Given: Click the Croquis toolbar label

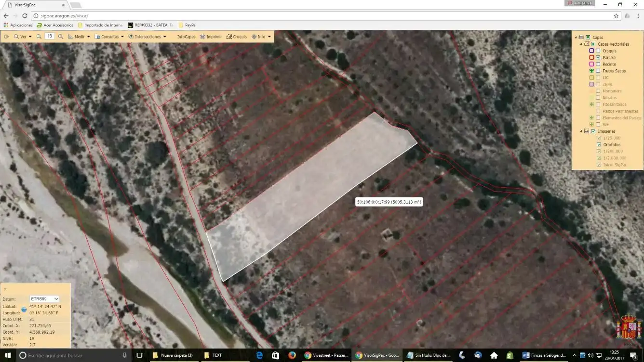Looking at the screenshot, I should tap(240, 37).
